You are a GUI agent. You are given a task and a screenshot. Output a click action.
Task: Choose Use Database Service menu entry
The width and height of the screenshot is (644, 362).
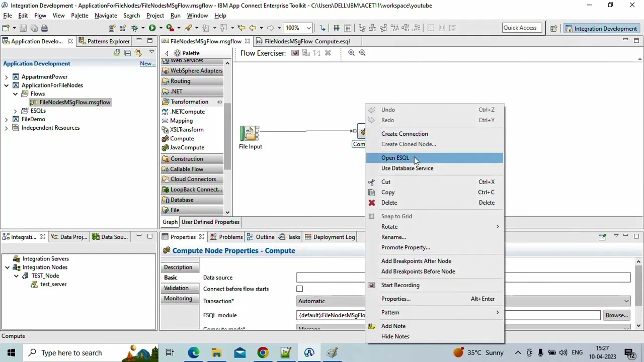pos(434,168)
